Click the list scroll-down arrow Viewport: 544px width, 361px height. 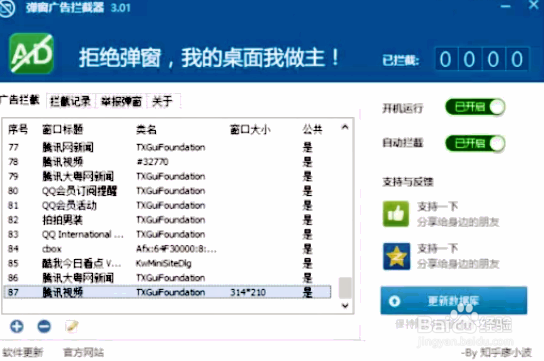345,306
